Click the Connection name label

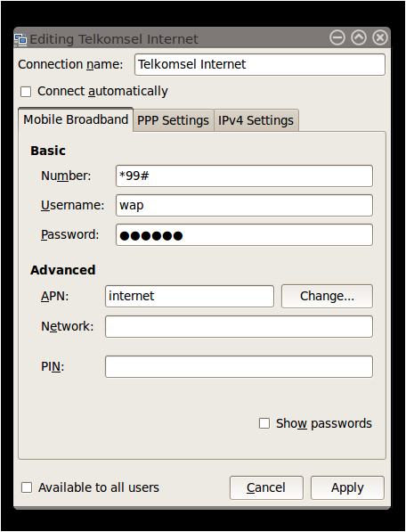tap(70, 64)
